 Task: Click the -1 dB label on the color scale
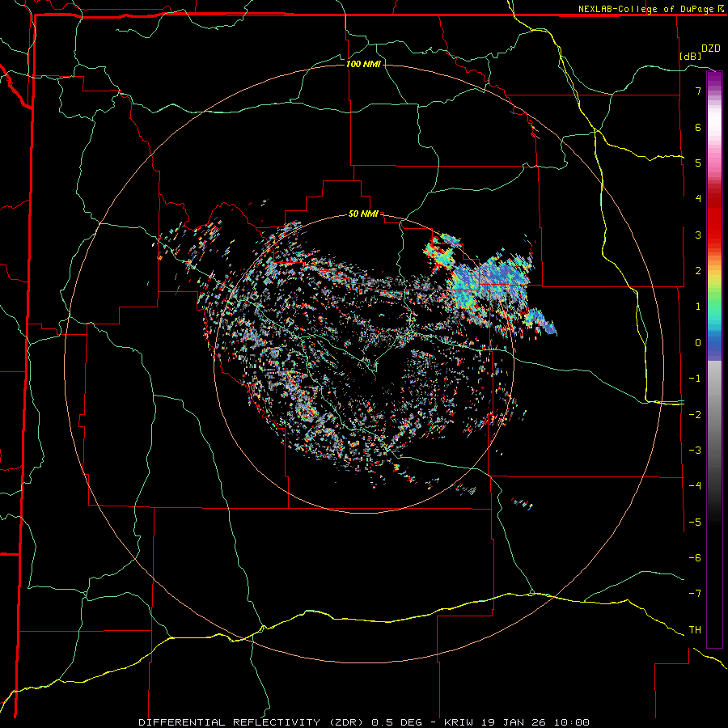click(695, 379)
